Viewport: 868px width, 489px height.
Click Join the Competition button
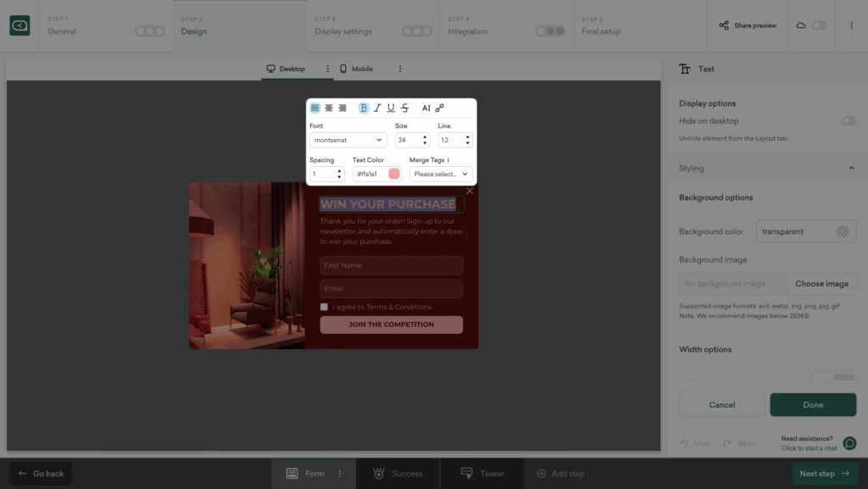point(392,325)
